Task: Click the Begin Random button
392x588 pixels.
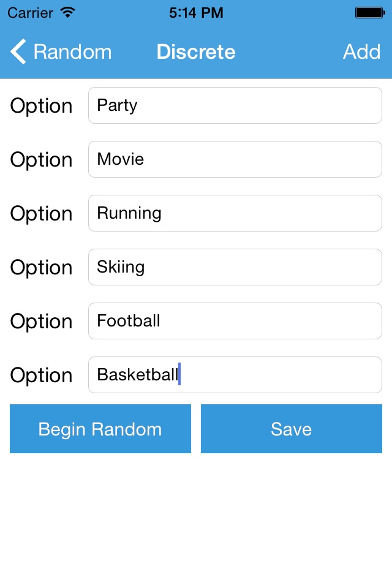Action: [100, 429]
